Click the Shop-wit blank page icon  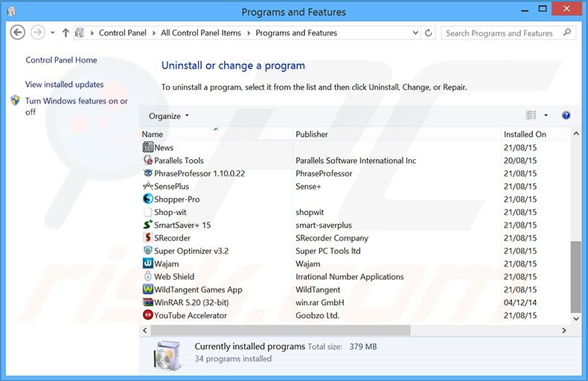[x=148, y=212]
